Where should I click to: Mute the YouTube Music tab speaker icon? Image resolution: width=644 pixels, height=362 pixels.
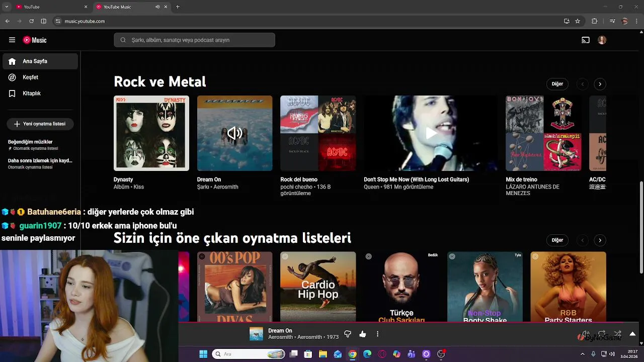[x=157, y=7]
